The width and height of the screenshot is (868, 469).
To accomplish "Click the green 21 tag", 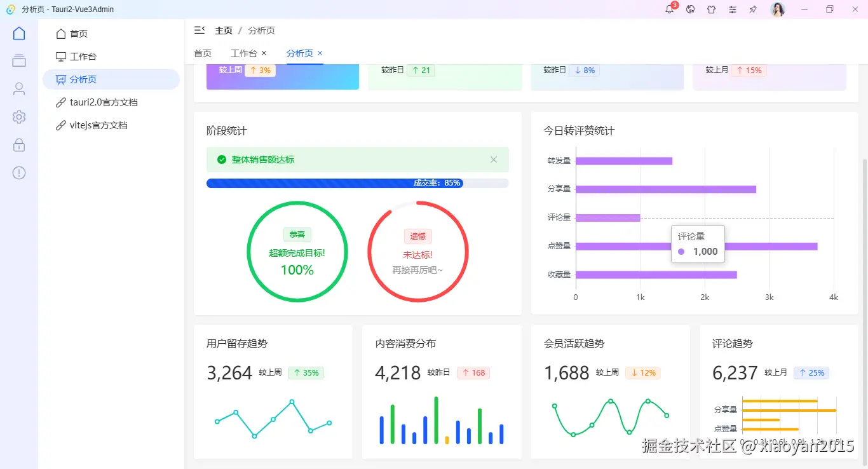I will [421, 71].
